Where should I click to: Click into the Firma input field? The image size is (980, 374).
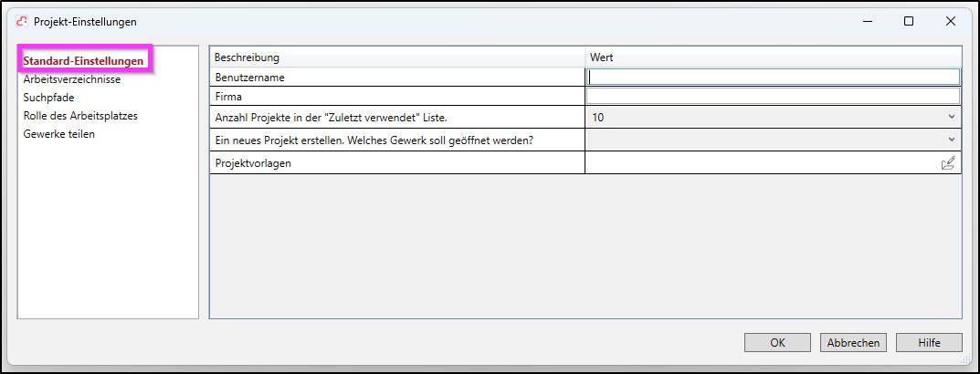click(x=773, y=96)
